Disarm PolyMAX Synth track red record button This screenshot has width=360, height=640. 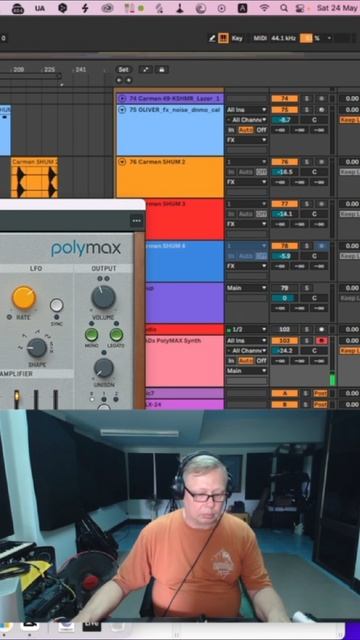tap(321, 340)
